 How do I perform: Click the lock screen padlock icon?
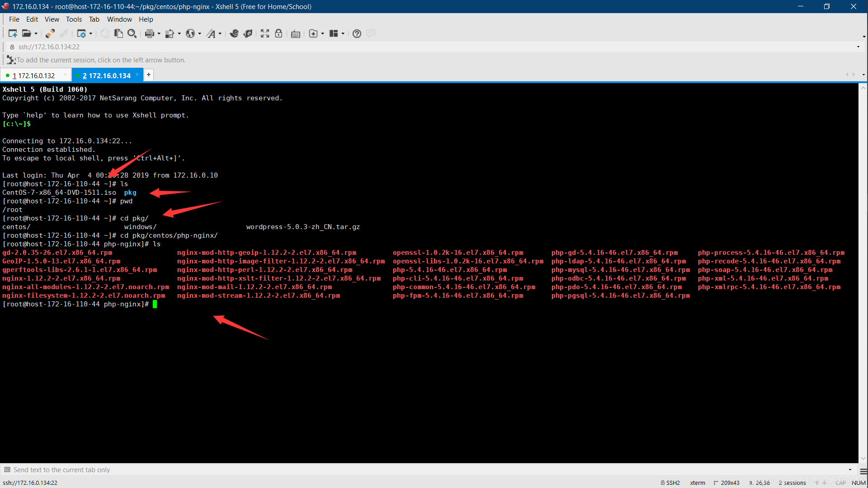(278, 33)
